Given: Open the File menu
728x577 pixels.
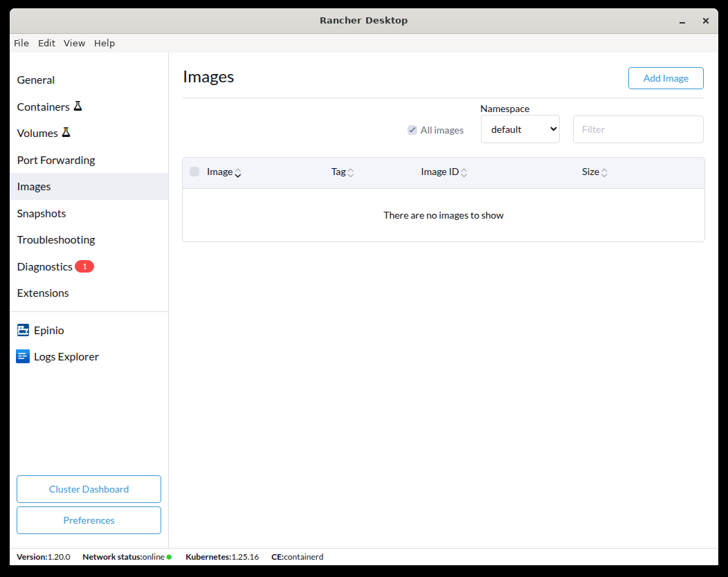Looking at the screenshot, I should (x=21, y=43).
